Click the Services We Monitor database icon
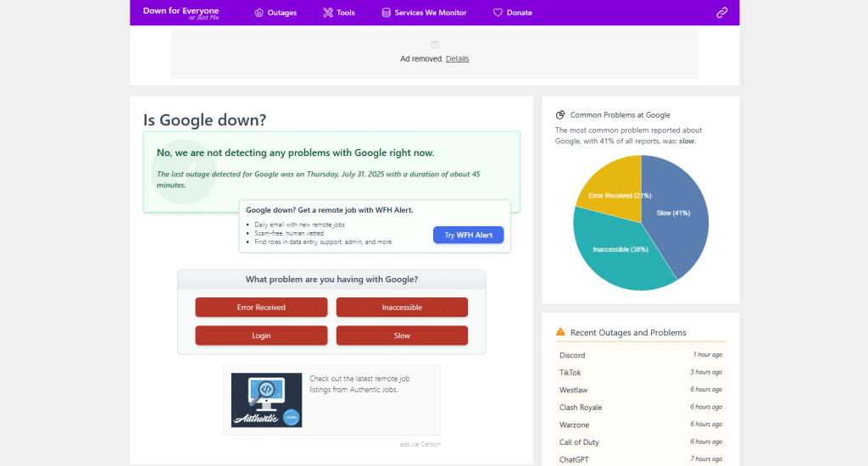 pyautogui.click(x=386, y=13)
